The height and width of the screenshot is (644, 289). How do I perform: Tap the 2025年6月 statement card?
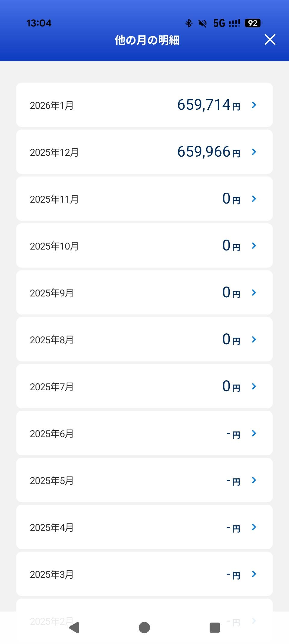(x=144, y=433)
